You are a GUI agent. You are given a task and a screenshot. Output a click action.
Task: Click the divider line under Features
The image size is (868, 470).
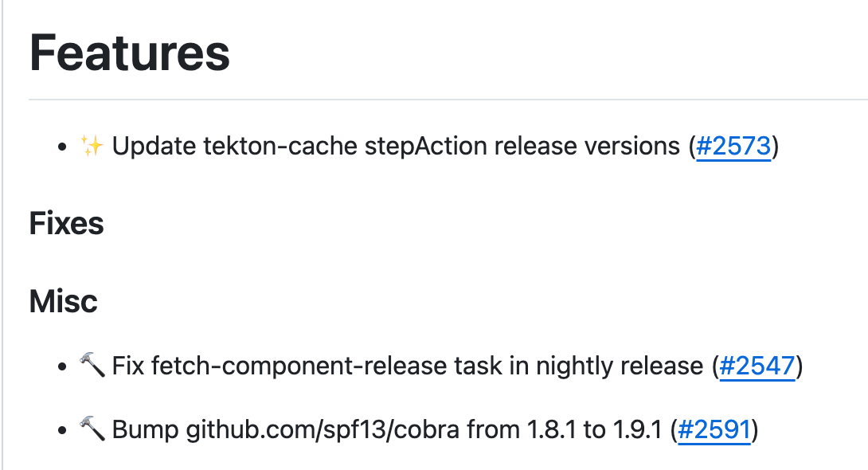click(x=446, y=100)
